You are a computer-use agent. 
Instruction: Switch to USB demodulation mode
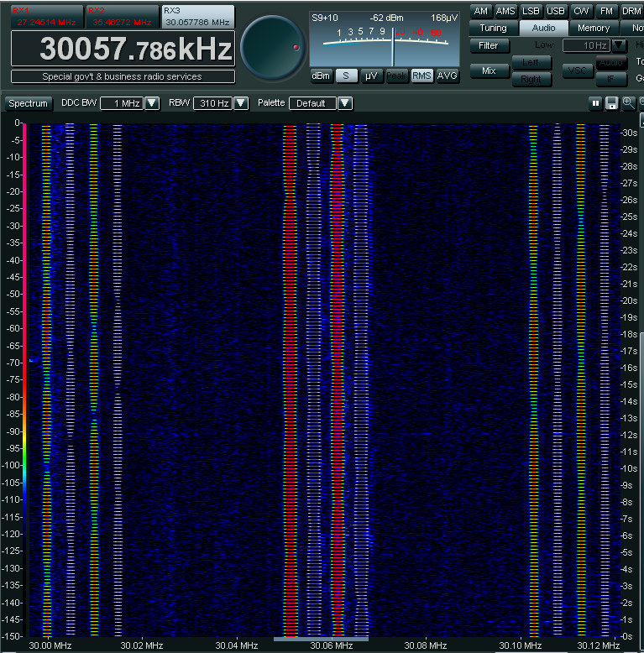point(556,11)
